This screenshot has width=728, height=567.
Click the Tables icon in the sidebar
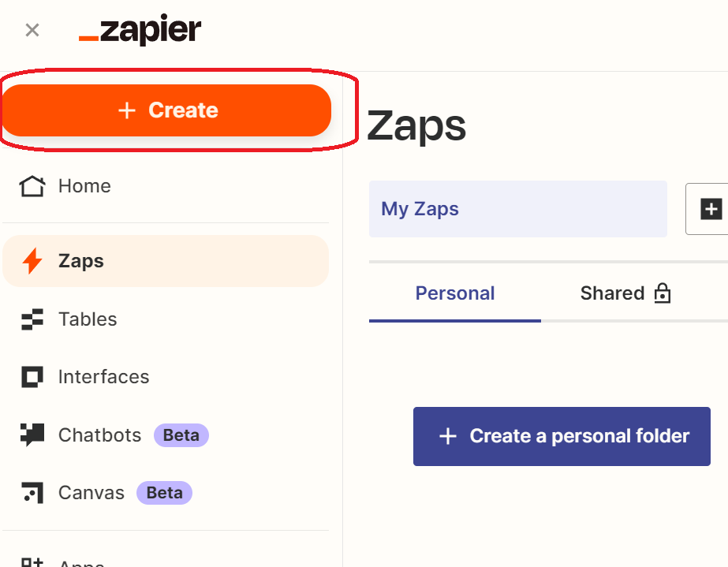pyautogui.click(x=32, y=319)
